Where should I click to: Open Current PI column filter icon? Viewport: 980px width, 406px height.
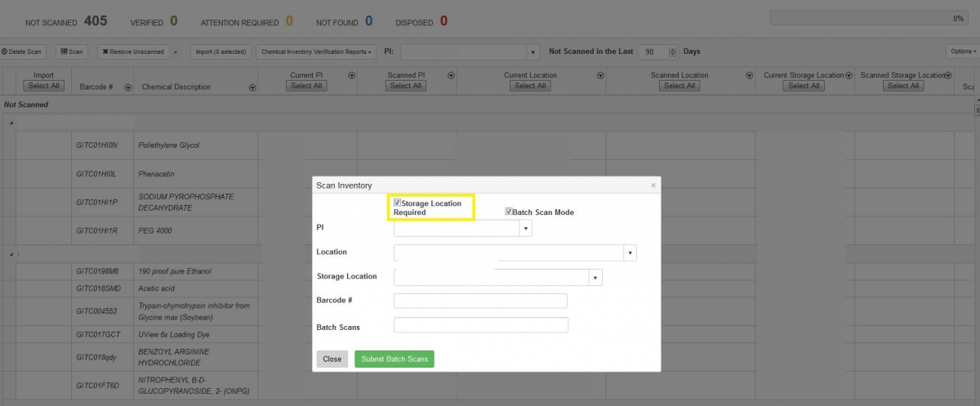point(352,75)
